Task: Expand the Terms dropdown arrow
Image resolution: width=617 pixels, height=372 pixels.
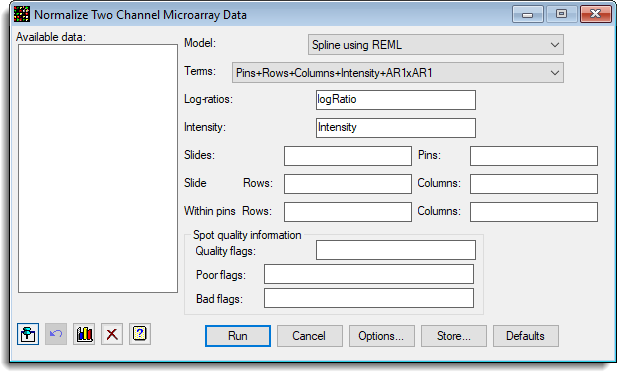Action: (555, 73)
